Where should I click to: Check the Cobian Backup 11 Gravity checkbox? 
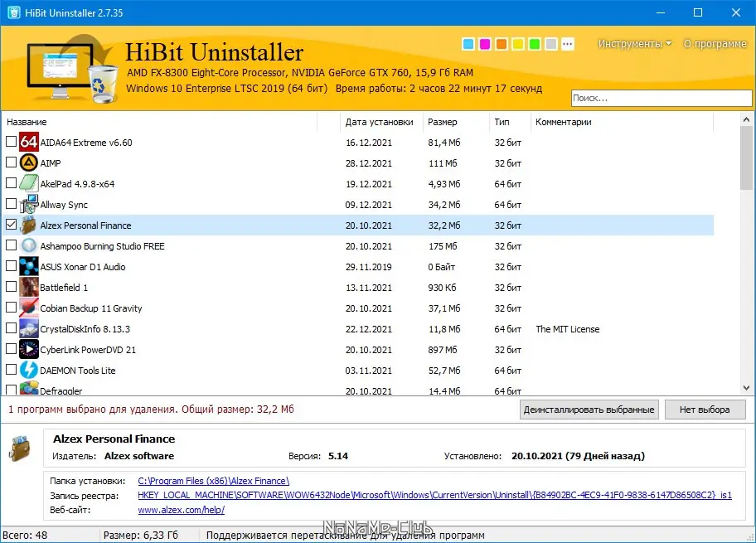point(11,308)
